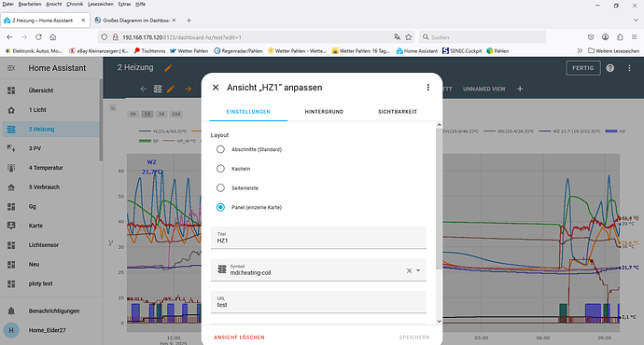Open the Firefox list all tabs chevron
The width and height of the screenshot is (644, 345).
coord(636,21)
